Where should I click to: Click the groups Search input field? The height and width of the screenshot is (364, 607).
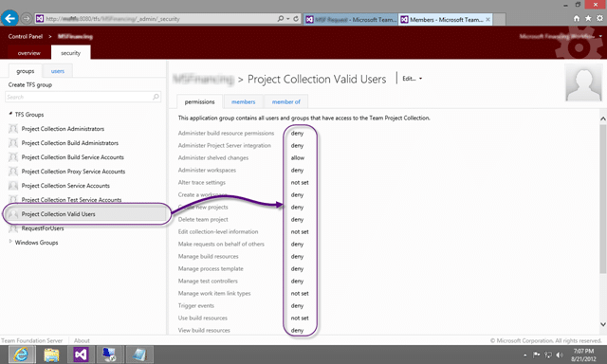point(79,97)
